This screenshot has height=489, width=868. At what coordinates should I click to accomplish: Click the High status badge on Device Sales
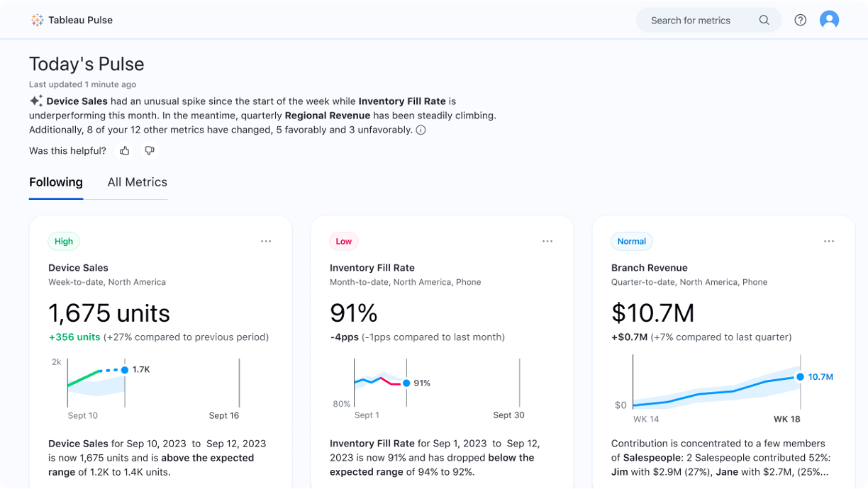64,241
